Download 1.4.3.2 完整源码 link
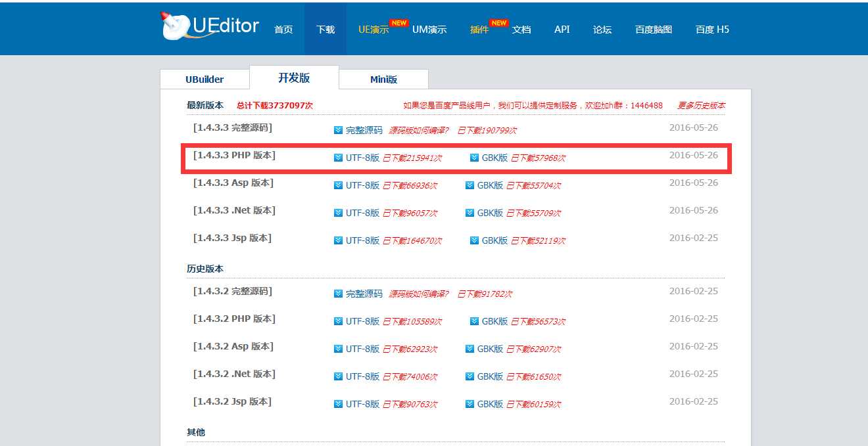Viewport: 868px width, 446px height. point(364,294)
